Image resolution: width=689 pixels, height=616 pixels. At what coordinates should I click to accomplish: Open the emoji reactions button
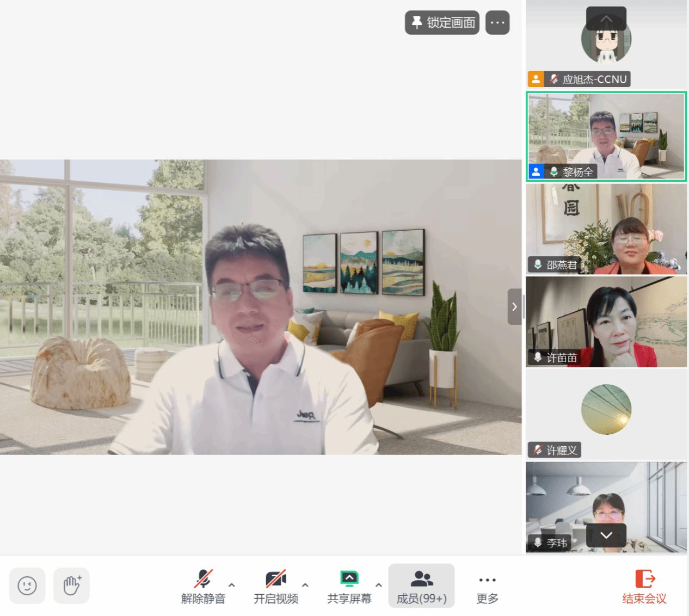27,586
